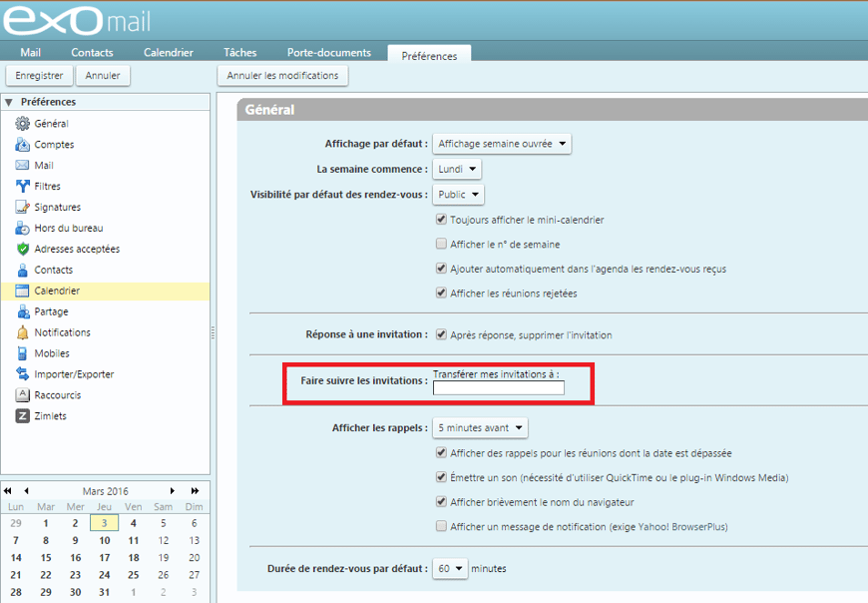Viewport: 868px width, 603px height.
Task: Select day 3 in mini-calendar
Action: tap(104, 523)
